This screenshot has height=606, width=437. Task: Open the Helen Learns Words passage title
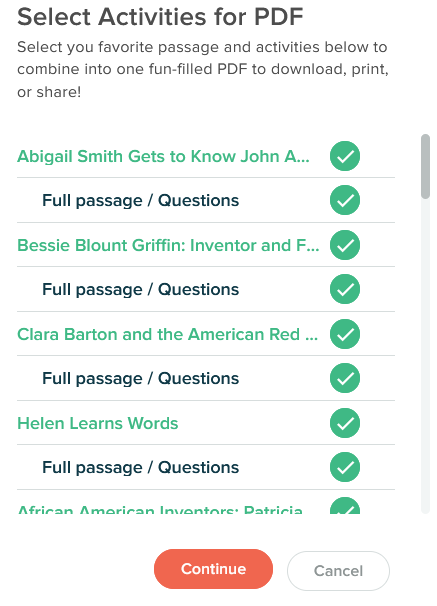coord(98,423)
